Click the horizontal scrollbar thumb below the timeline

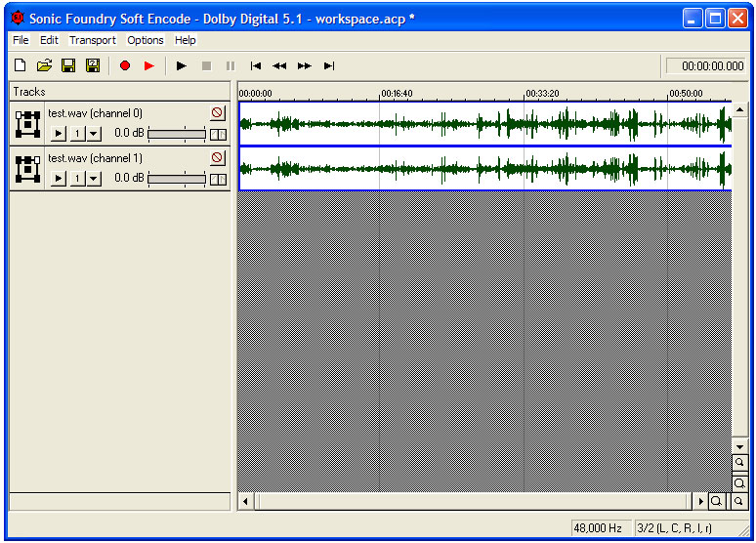473,502
